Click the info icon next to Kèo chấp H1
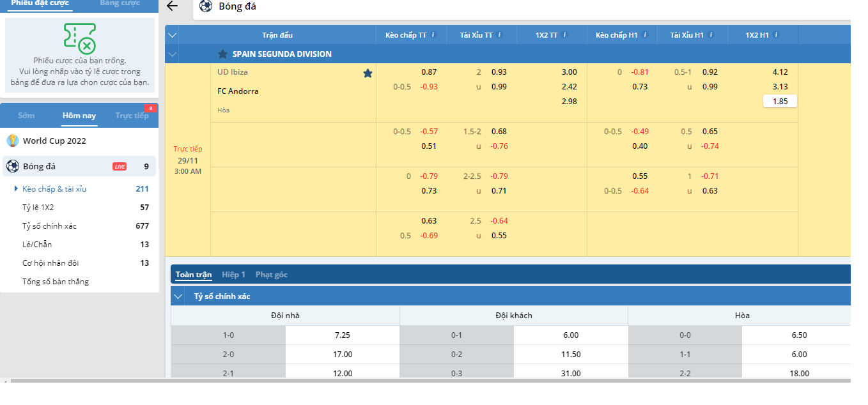 pos(646,35)
